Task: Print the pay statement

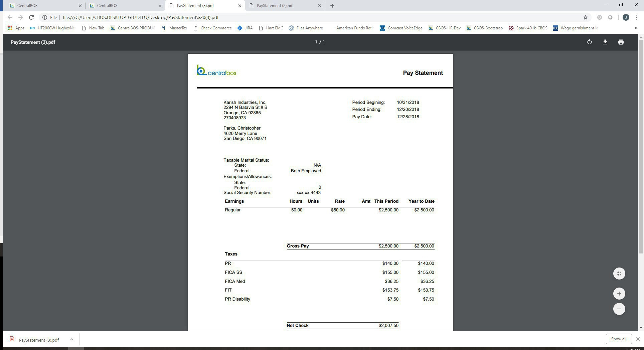Action: [621, 42]
